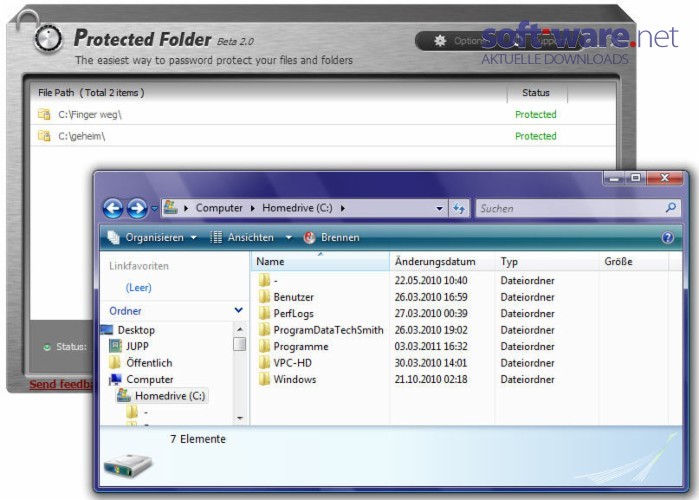Click the magnifier search icon
The image size is (699, 500).
tap(671, 207)
